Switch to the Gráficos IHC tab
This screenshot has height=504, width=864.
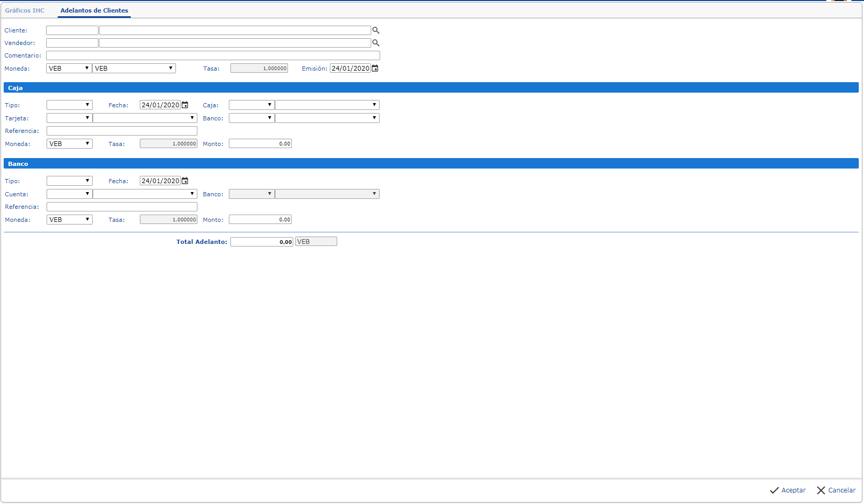25,10
